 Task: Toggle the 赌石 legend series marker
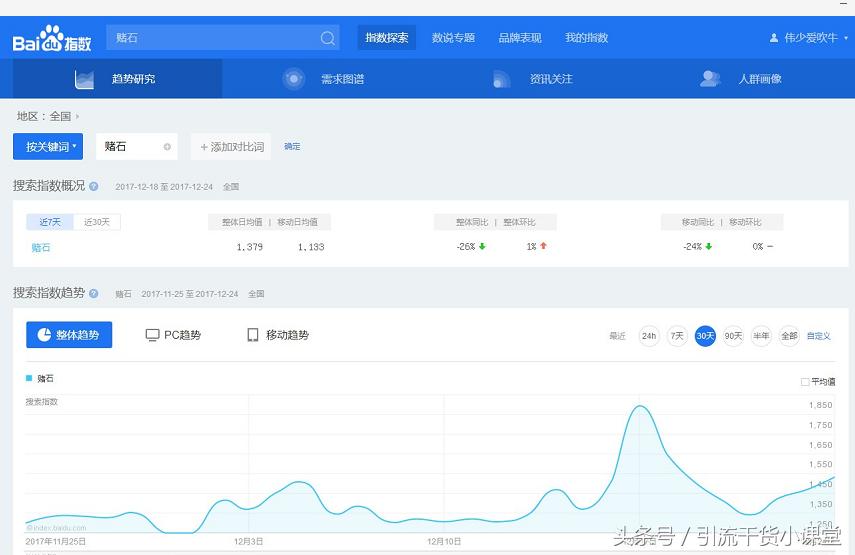click(x=29, y=378)
